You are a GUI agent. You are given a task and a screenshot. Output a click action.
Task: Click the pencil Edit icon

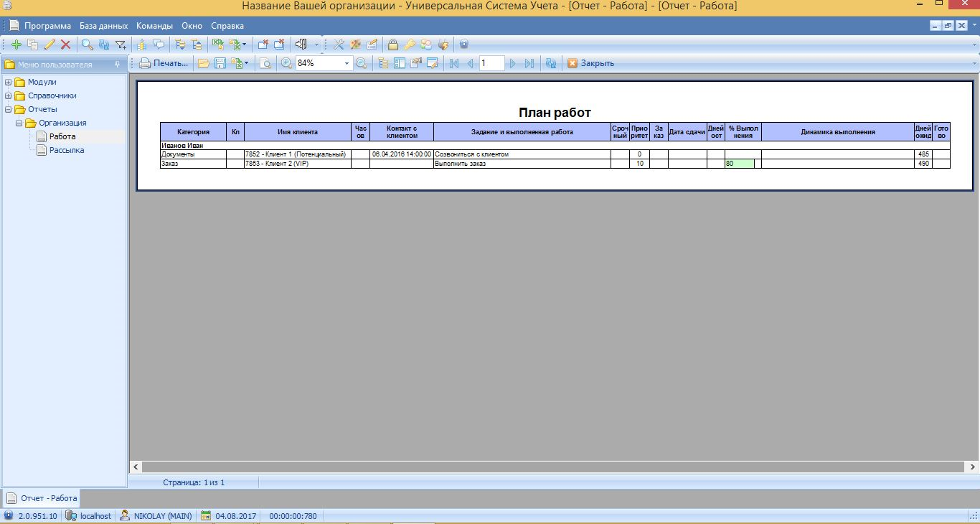50,45
